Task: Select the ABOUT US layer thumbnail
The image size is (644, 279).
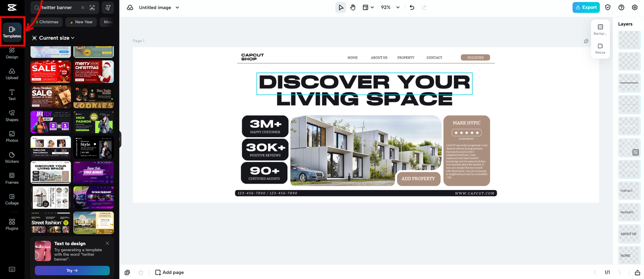Action: (x=629, y=234)
